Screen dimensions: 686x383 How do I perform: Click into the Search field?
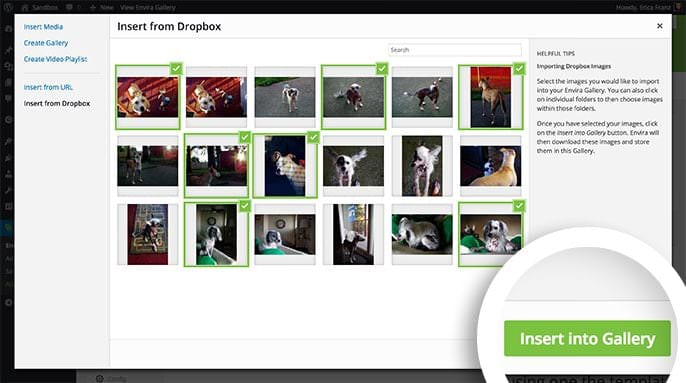(455, 50)
